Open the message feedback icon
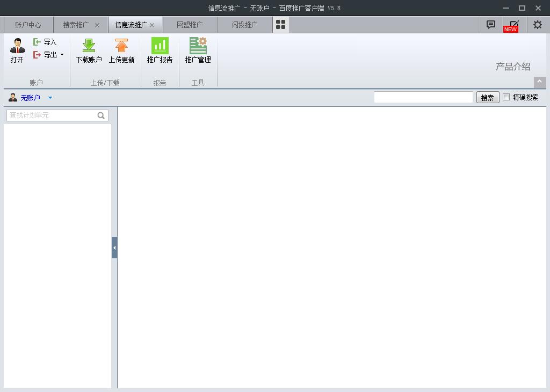The width and height of the screenshot is (550, 392). click(491, 25)
